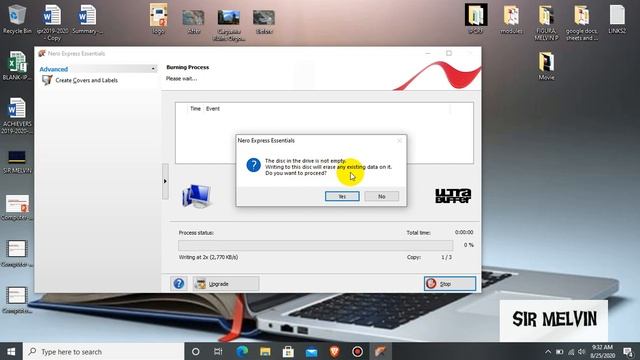This screenshot has width=640, height=360.
Task: Open Cortana circle icon on taskbar
Action: (x=196, y=351)
